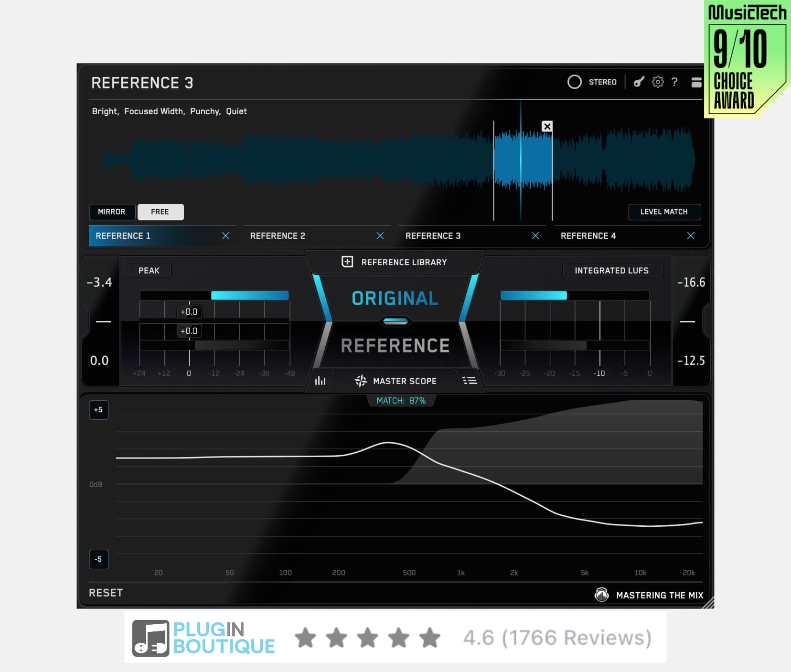Click the Master Scope compass icon
Viewport: 791px width, 672px height.
click(362, 381)
